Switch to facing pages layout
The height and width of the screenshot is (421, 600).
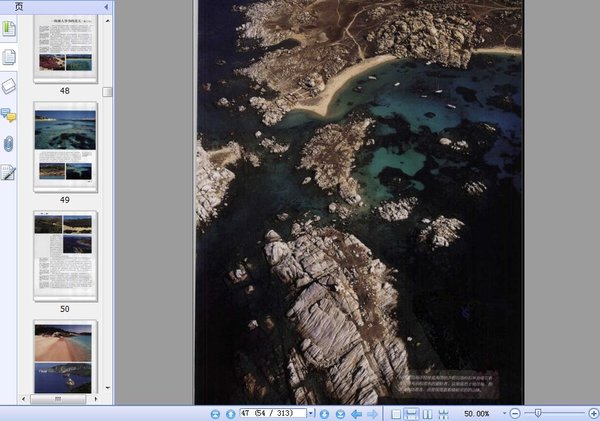coord(427,413)
